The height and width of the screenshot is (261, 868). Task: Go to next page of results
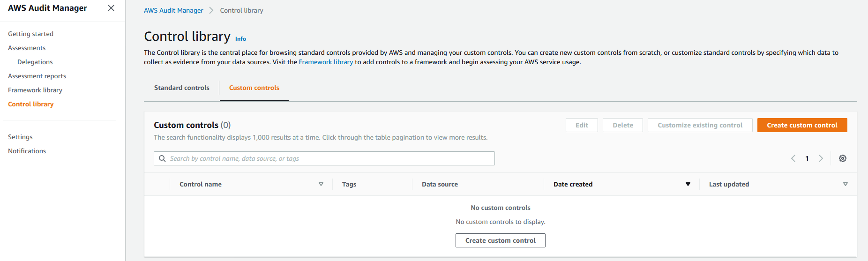(x=821, y=158)
